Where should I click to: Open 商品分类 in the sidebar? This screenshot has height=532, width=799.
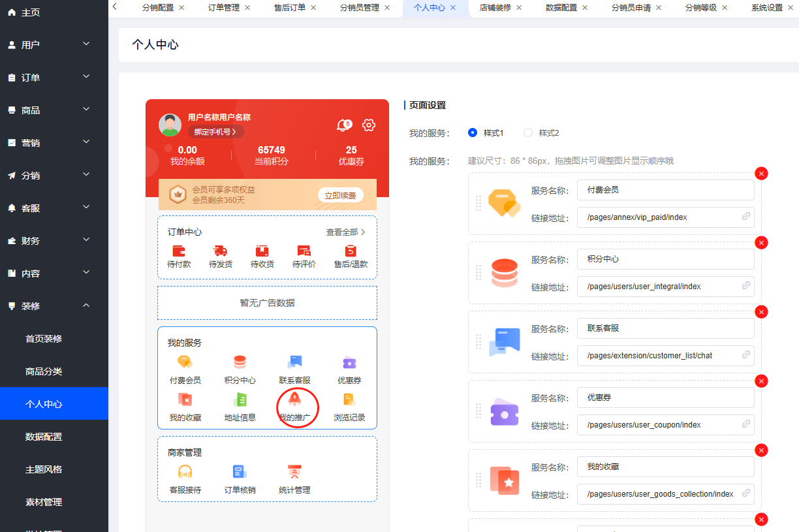tap(54, 371)
